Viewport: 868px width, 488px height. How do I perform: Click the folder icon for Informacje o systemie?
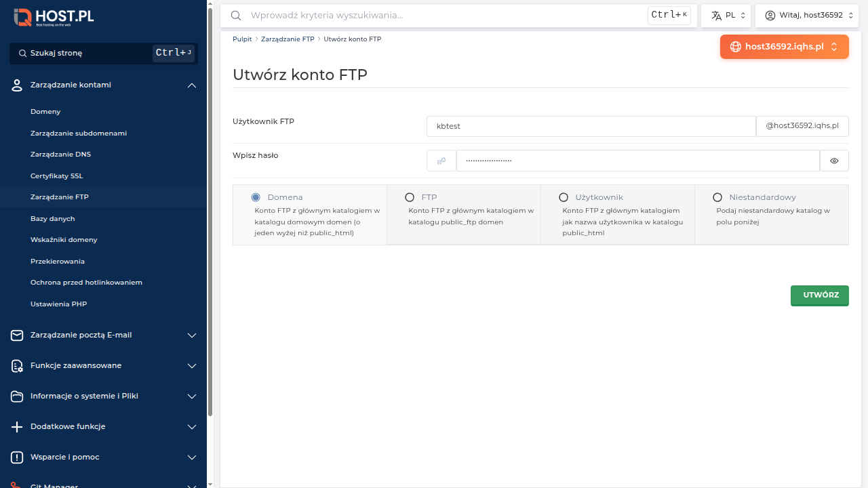(18, 396)
